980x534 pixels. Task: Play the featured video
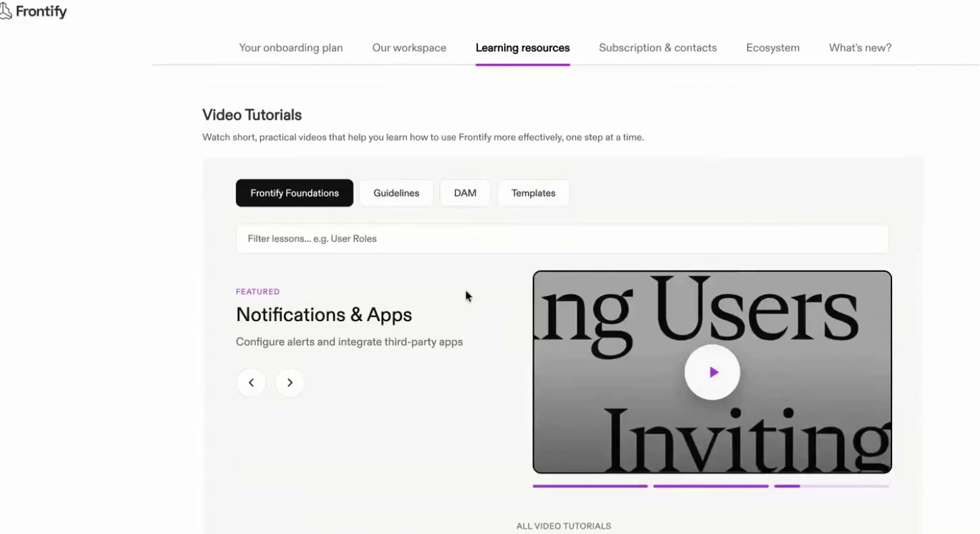(712, 372)
